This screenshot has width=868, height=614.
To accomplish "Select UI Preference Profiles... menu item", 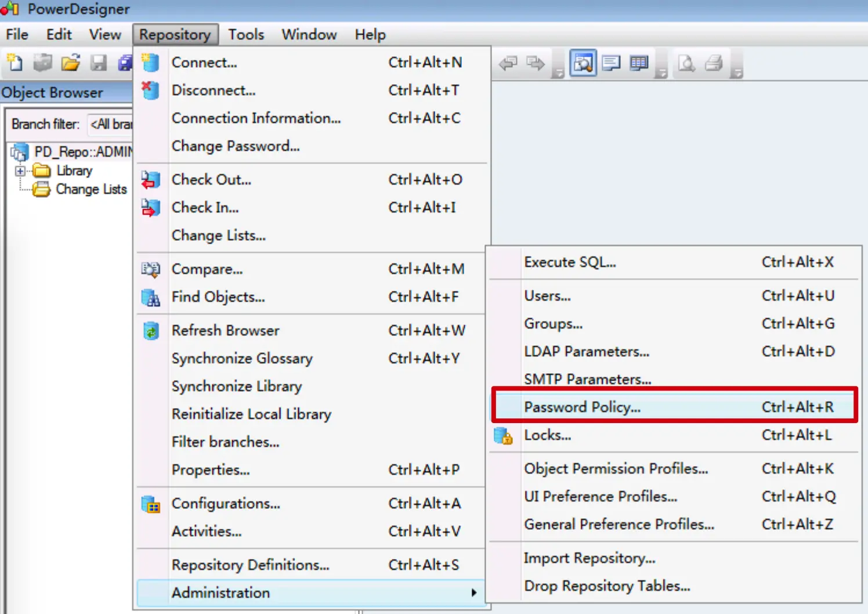I will (674, 497).
